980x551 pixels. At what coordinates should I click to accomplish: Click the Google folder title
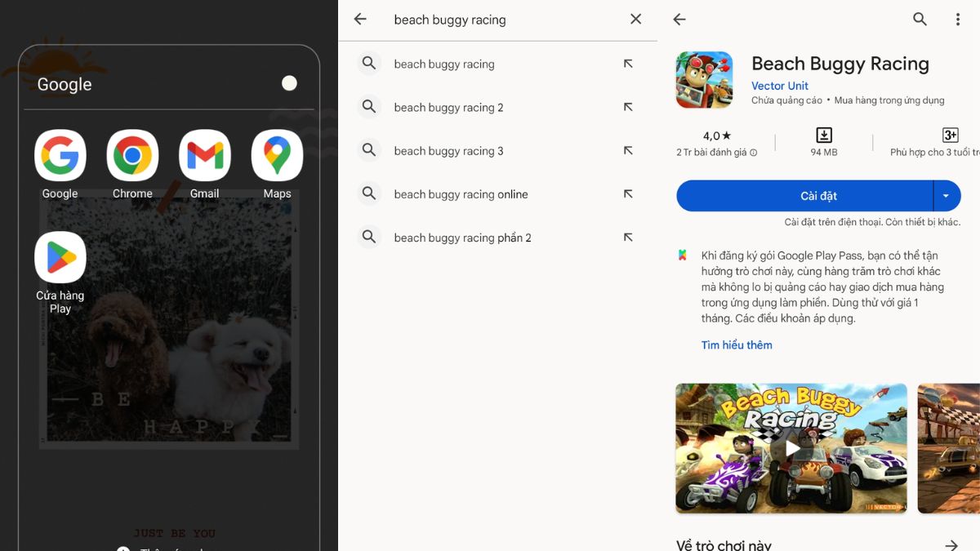[x=65, y=84]
